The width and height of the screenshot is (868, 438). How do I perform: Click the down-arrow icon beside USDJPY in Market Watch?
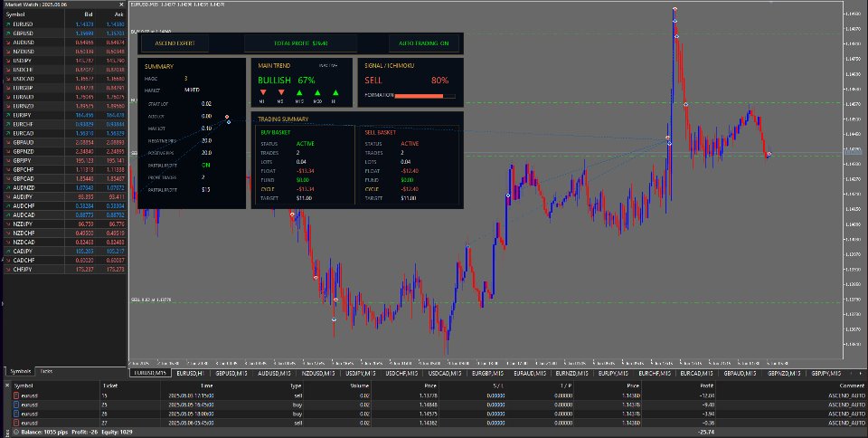[8, 61]
